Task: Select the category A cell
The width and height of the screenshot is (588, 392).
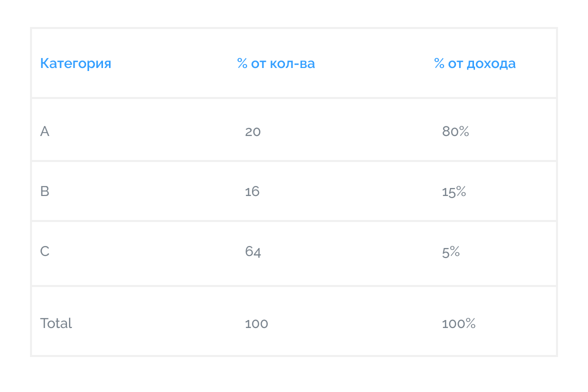Action: tap(44, 131)
